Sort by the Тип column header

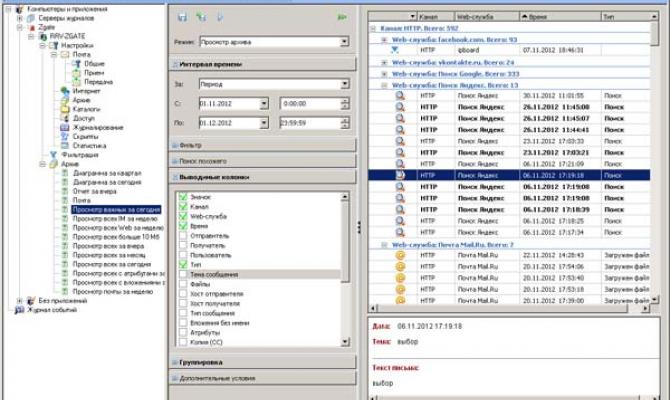coord(626,17)
